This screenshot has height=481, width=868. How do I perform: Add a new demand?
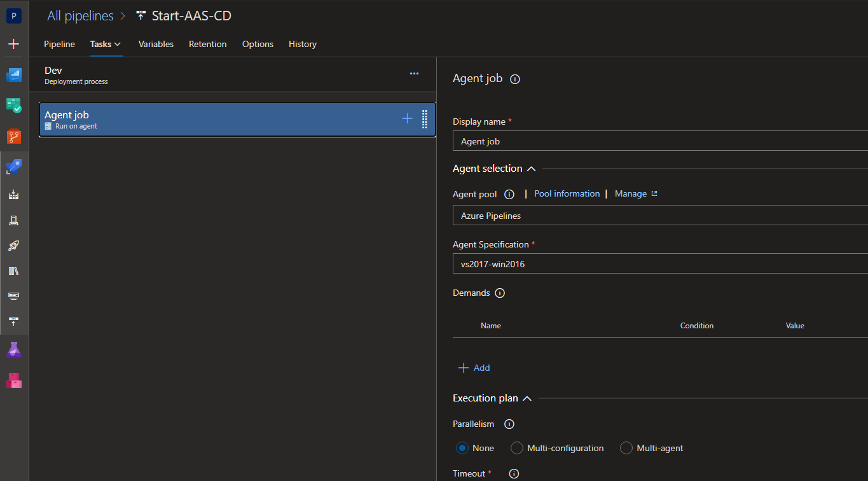[x=474, y=368]
